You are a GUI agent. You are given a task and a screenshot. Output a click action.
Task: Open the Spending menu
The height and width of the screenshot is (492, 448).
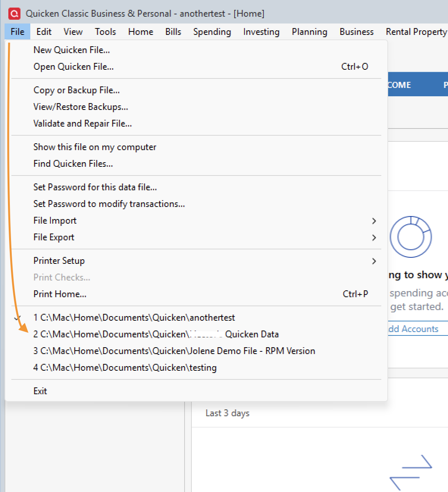coord(212,32)
